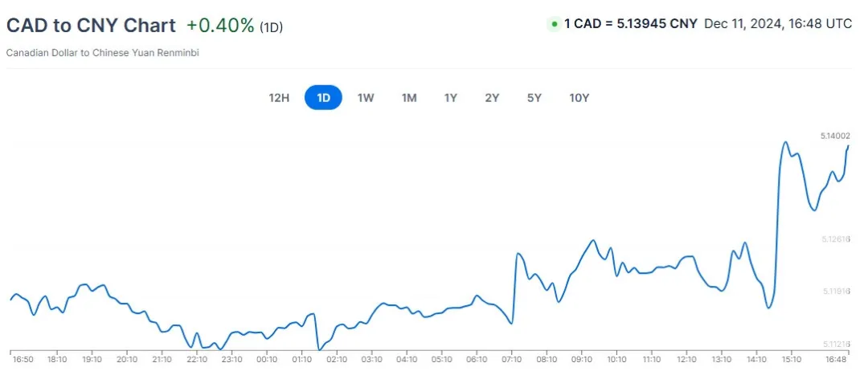This screenshot has width=868, height=371.
Task: Click the 5.14002 y-axis label
Action: coord(835,136)
